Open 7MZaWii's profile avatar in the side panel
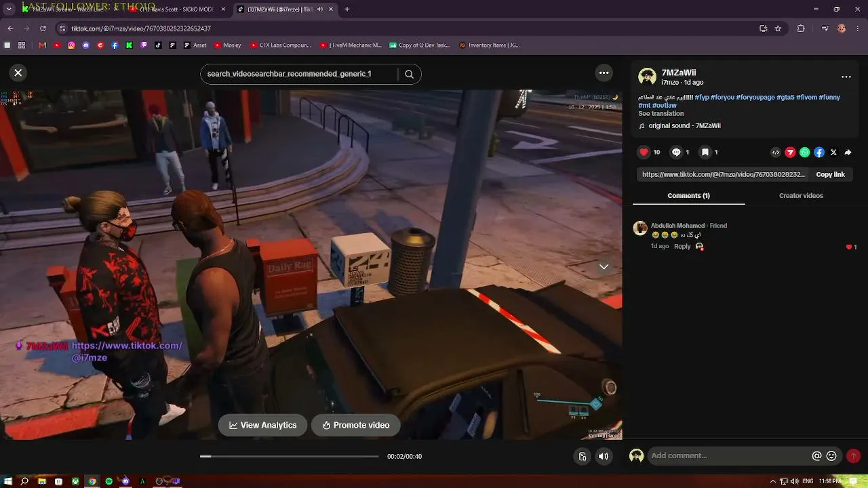The width and height of the screenshot is (868, 488). (647, 76)
